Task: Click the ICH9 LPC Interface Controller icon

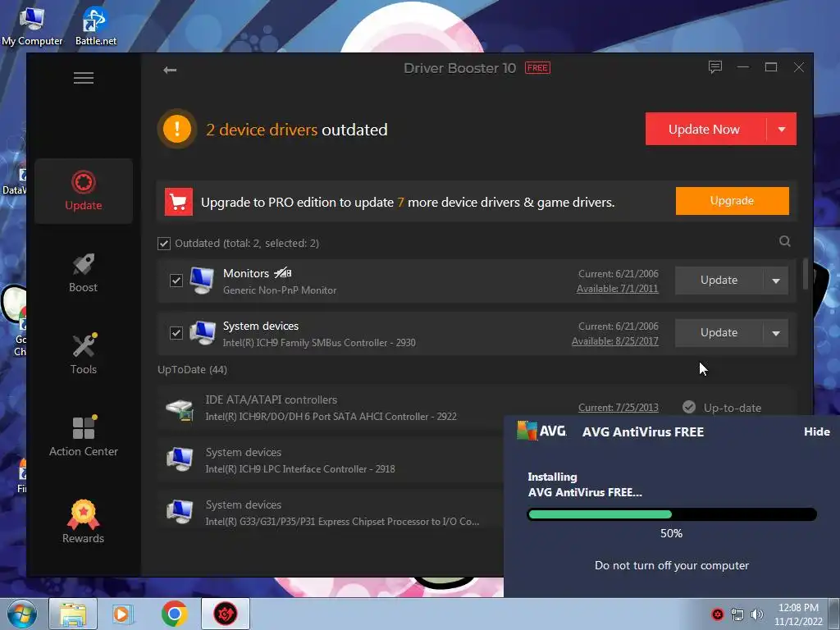Action: 180,459
